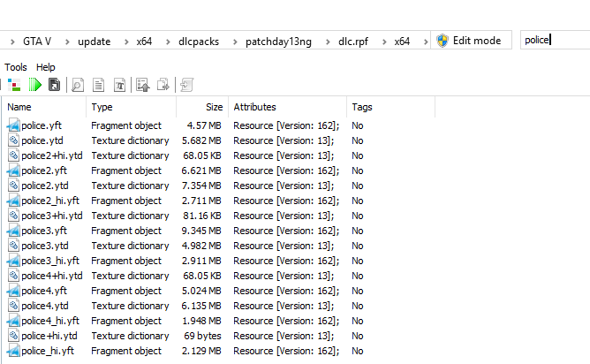The image size is (590, 364).
Task: Click the file icon of police3.yft
Action: coord(13,231)
